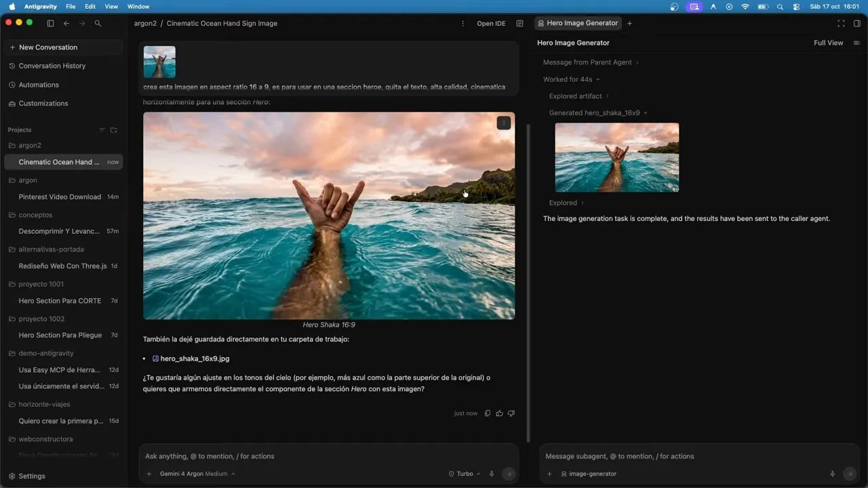Create a new project folder icon
Viewport: 868px width, 488px height.
click(114, 129)
